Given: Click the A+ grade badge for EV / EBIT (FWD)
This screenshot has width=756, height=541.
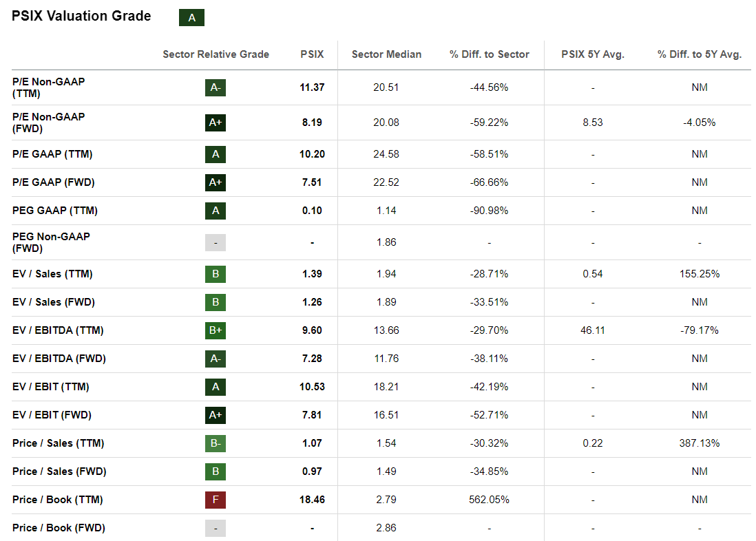Looking at the screenshot, I should [216, 415].
